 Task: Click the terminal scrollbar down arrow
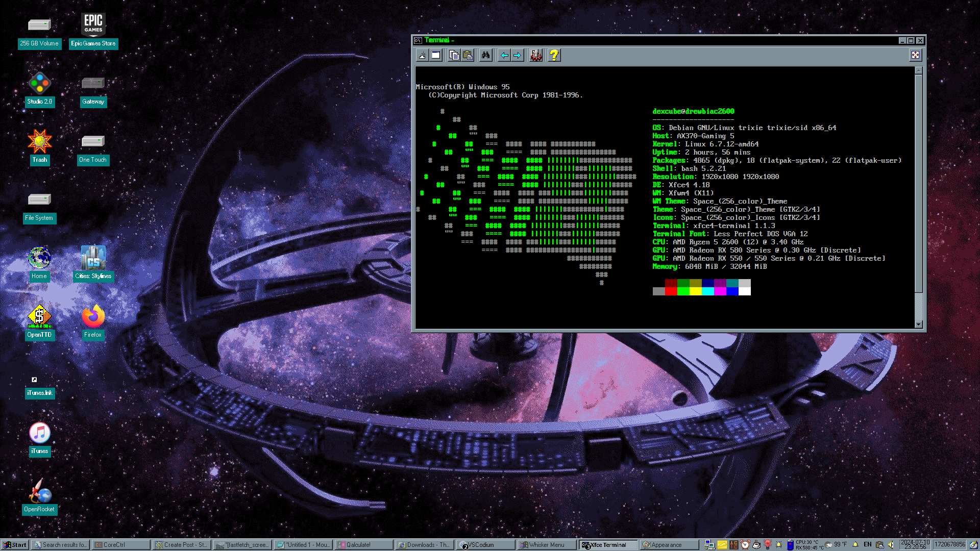coord(919,324)
